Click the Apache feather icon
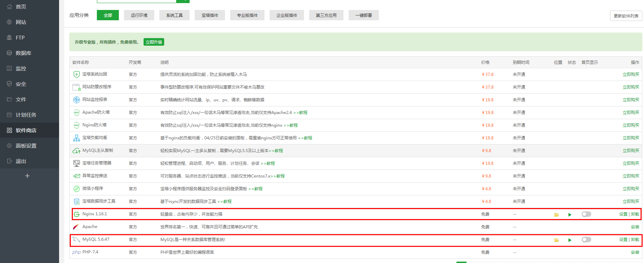The width and height of the screenshot is (644, 263). coord(76,227)
